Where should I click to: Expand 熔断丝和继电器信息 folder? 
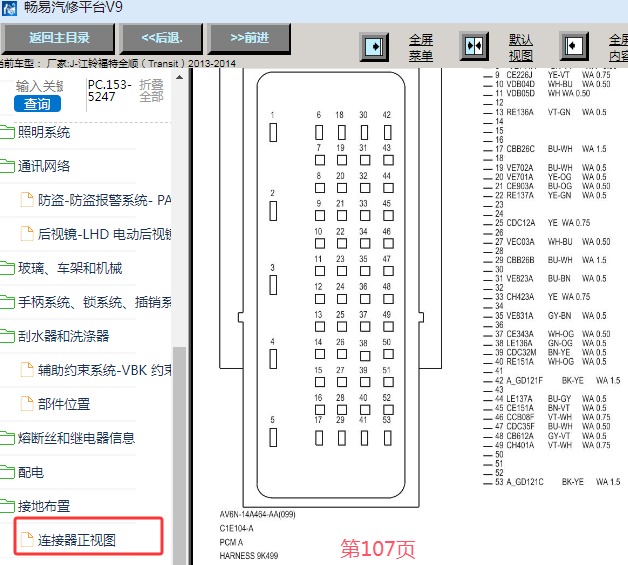(76, 438)
